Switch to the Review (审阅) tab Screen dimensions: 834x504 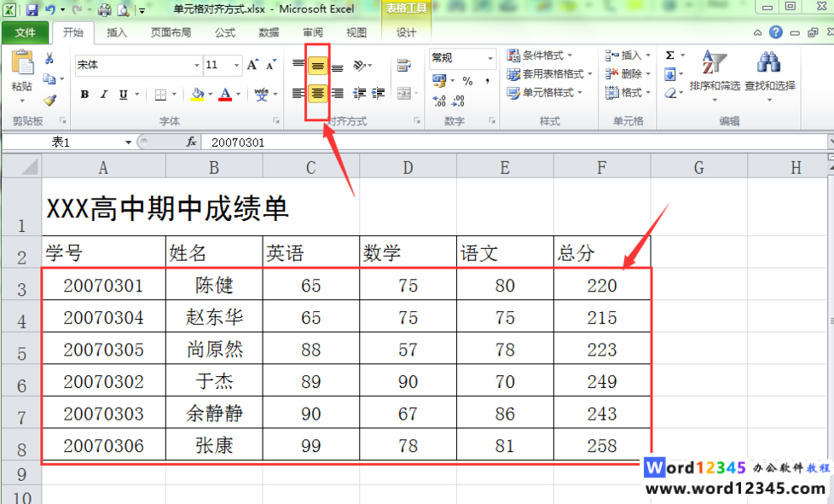click(313, 33)
